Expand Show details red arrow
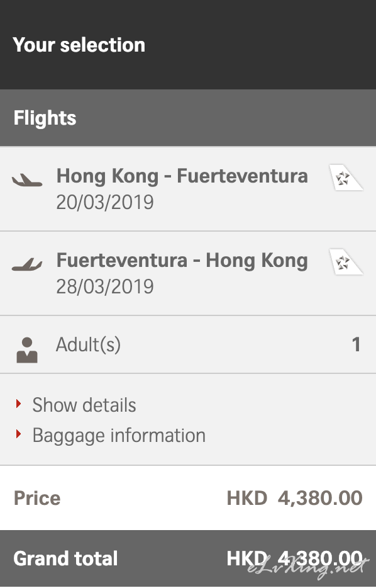This screenshot has height=588, width=376. coord(18,404)
